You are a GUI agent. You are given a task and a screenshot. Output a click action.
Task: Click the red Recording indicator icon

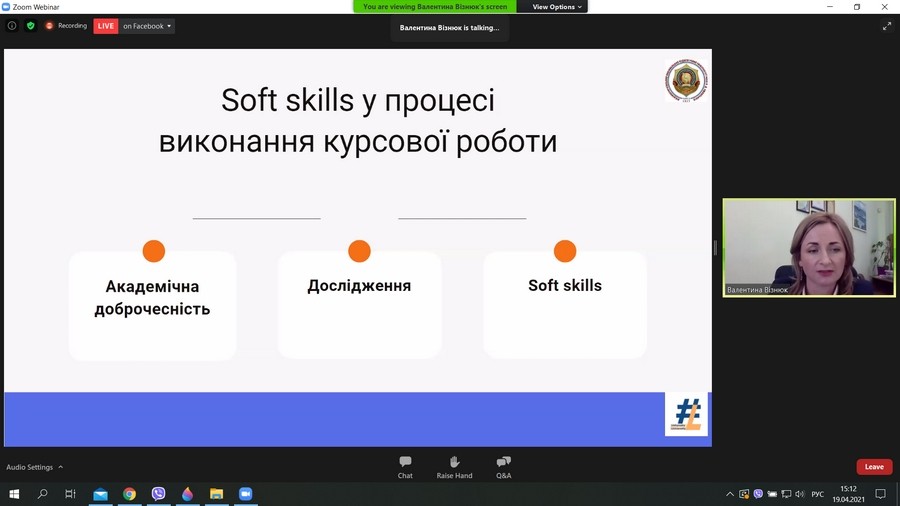[49, 26]
